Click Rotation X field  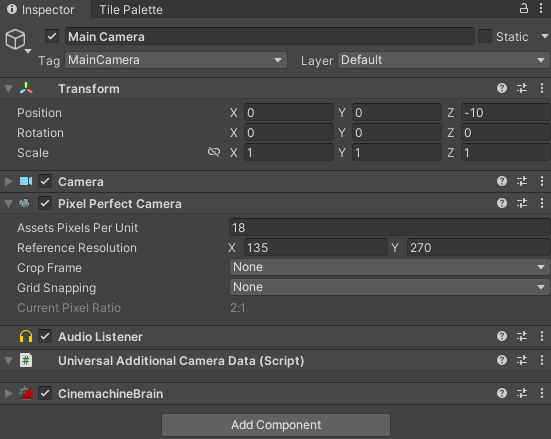289,133
